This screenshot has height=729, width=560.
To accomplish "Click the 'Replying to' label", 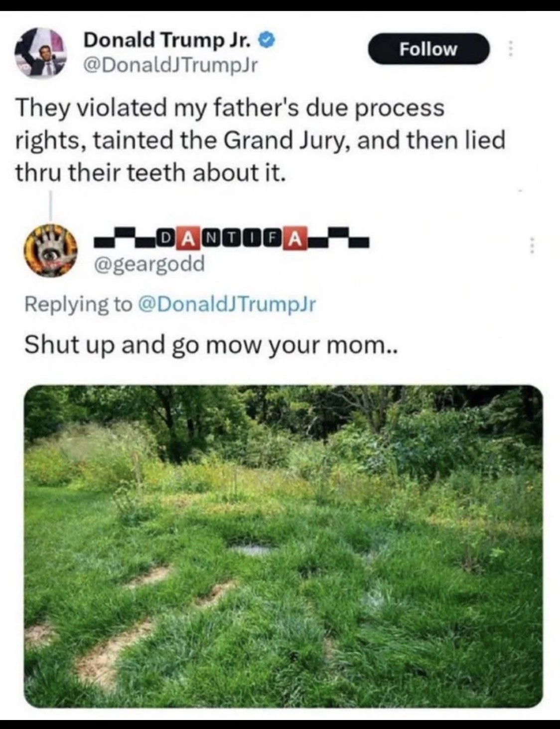I will tap(79, 304).
